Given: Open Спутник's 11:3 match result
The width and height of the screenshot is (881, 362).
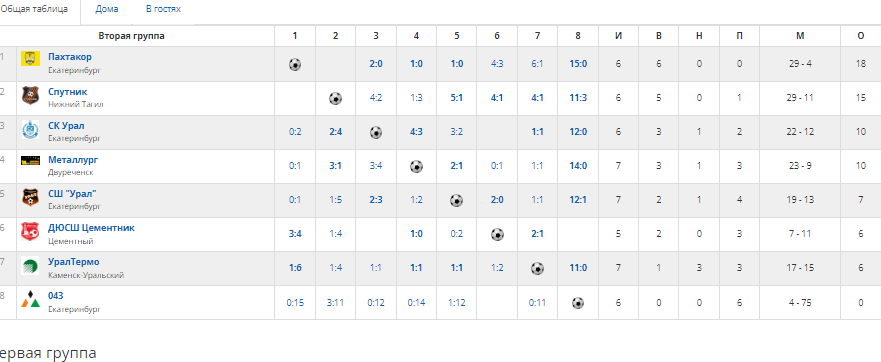Looking at the screenshot, I should 578,98.
